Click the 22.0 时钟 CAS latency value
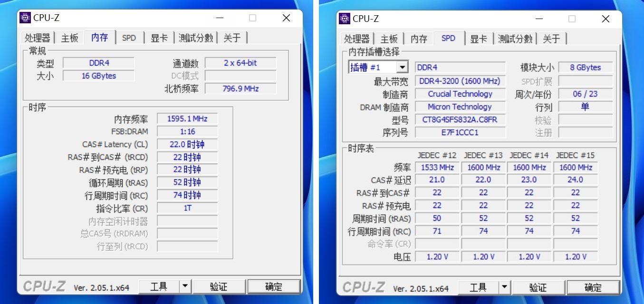Screen dimensions: 644x304 [x=187, y=144]
